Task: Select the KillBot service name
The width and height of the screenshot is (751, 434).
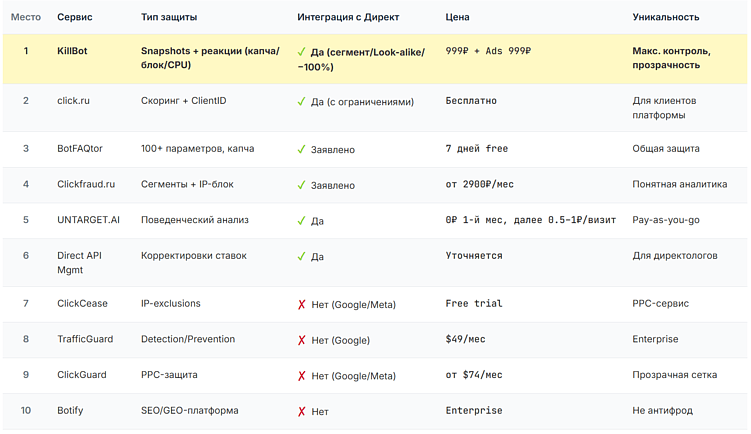Action: [72, 51]
